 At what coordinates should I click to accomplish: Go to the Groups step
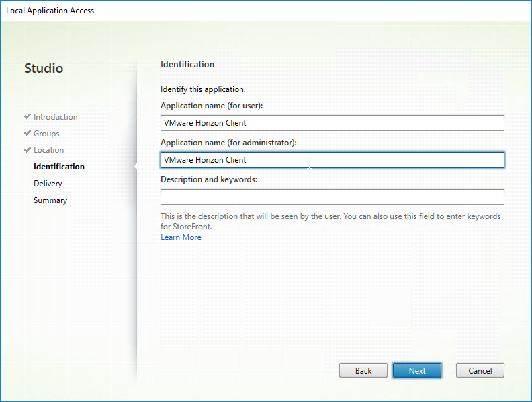46,134
